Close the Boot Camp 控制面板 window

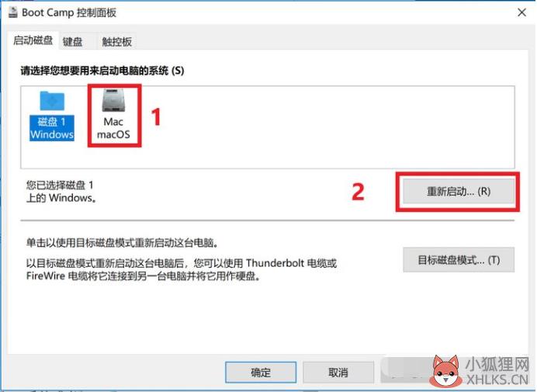[x=522, y=12]
